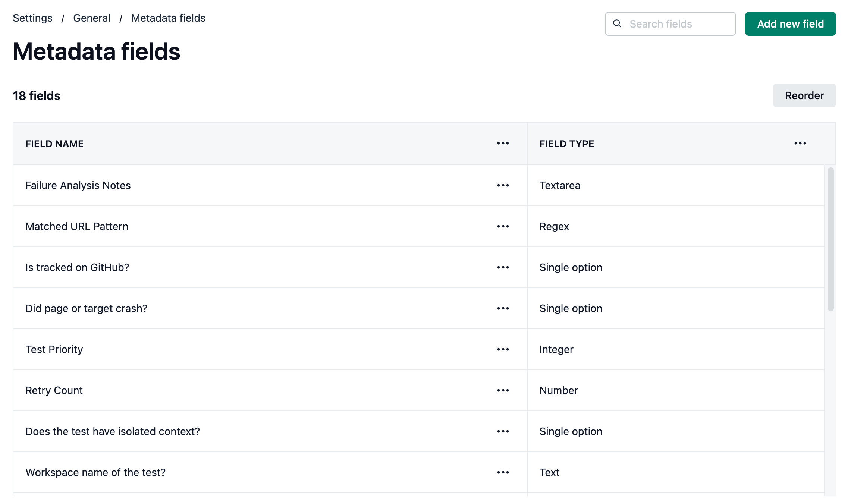The width and height of the screenshot is (848, 504).
Task: Select the Is tracked on GitHub? field
Action: [x=77, y=267]
